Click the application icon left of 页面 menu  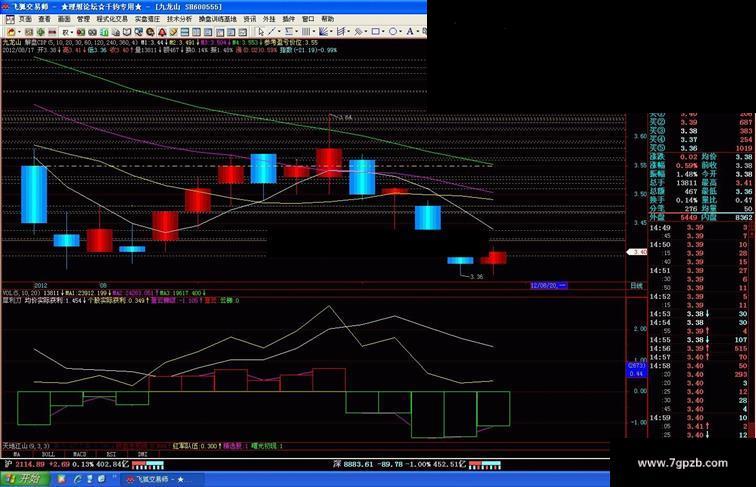tap(10, 19)
